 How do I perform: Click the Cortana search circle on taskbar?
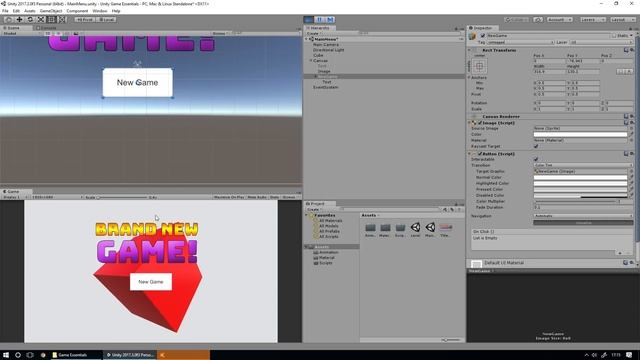(x=18, y=355)
